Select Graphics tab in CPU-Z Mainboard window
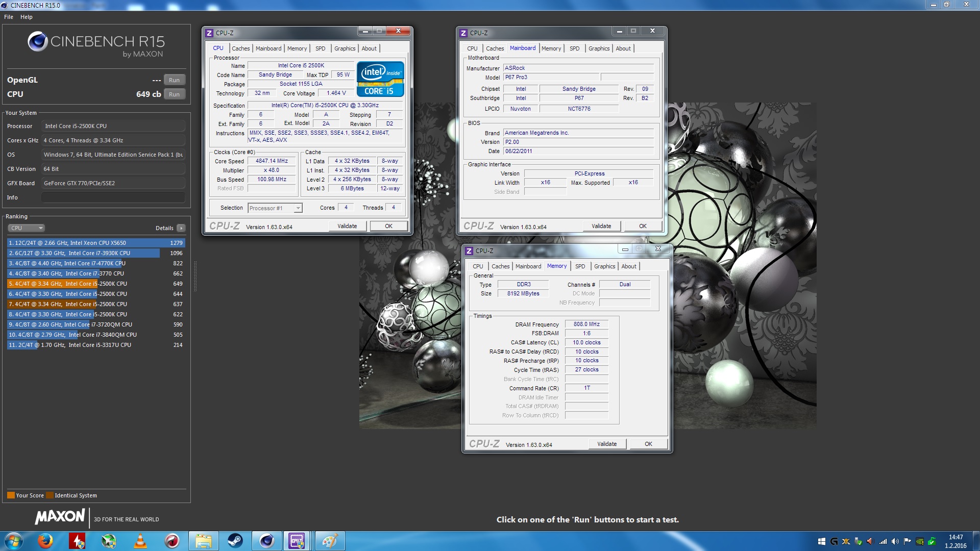980x551 pixels. (x=599, y=48)
